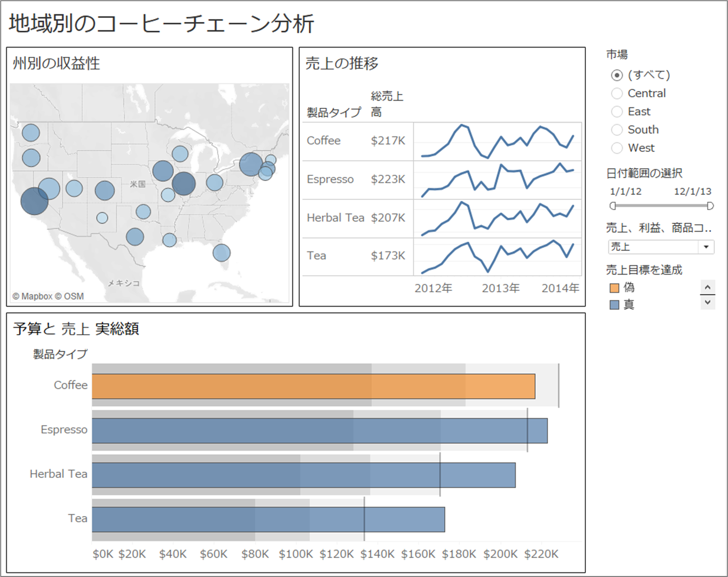
Task: Select the Central market radio button
Action: [617, 93]
